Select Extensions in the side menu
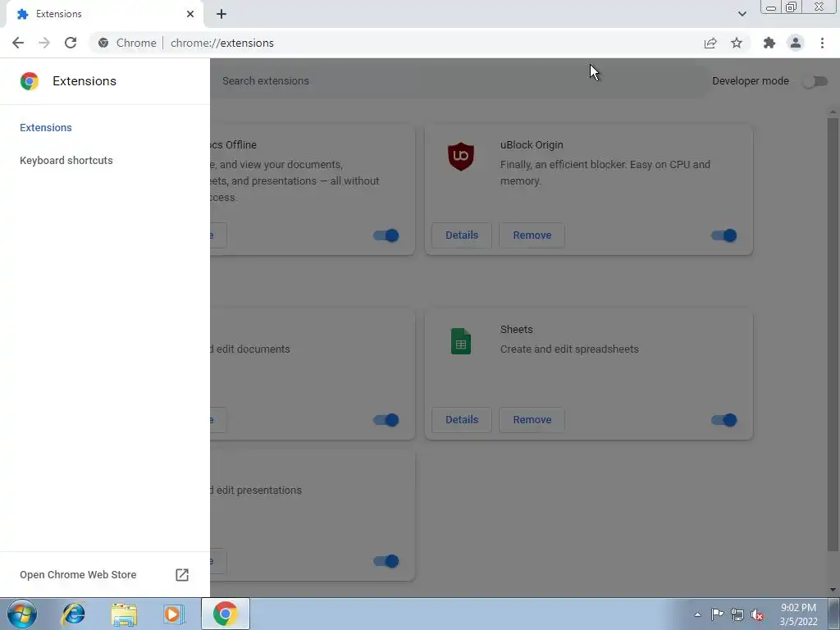Image resolution: width=840 pixels, height=630 pixels. [46, 127]
